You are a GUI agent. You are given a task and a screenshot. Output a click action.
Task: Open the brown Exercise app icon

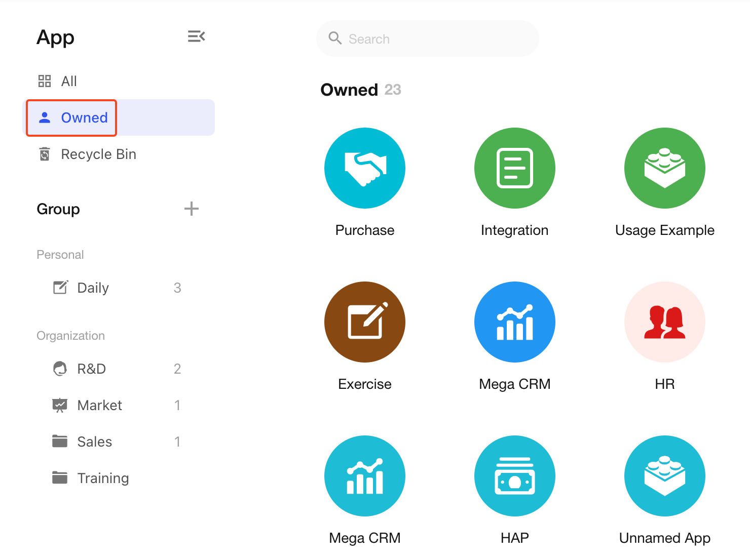[364, 322]
